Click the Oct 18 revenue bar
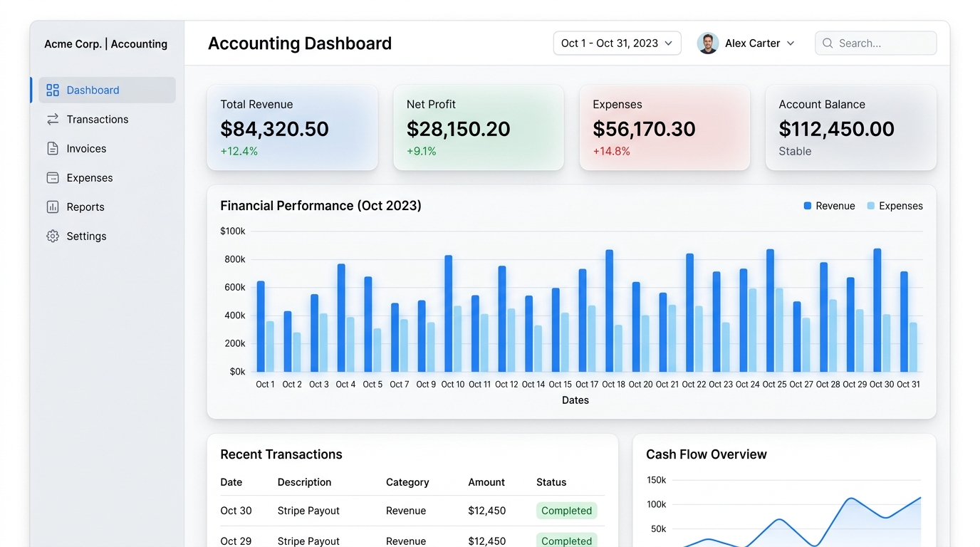 click(x=609, y=311)
